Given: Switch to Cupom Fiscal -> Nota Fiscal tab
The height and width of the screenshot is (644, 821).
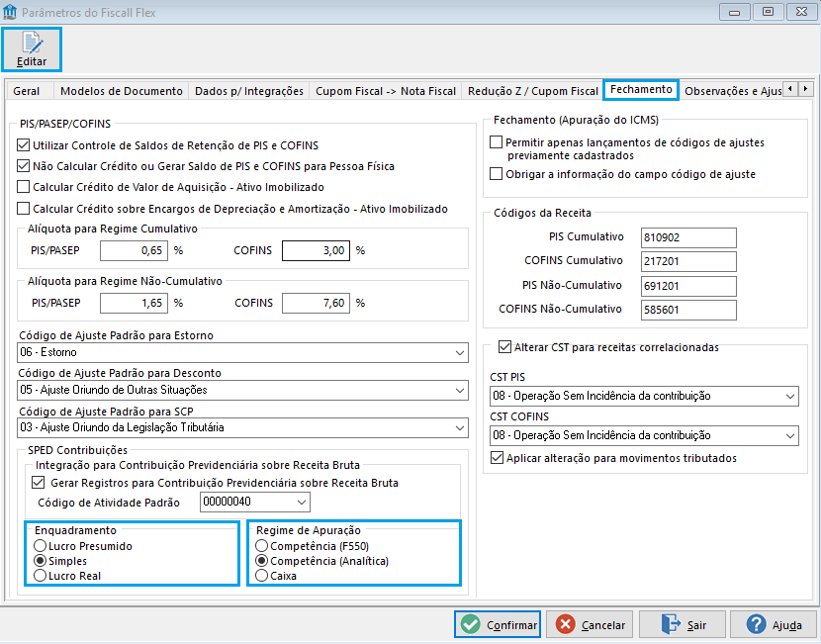Looking at the screenshot, I should click(386, 91).
